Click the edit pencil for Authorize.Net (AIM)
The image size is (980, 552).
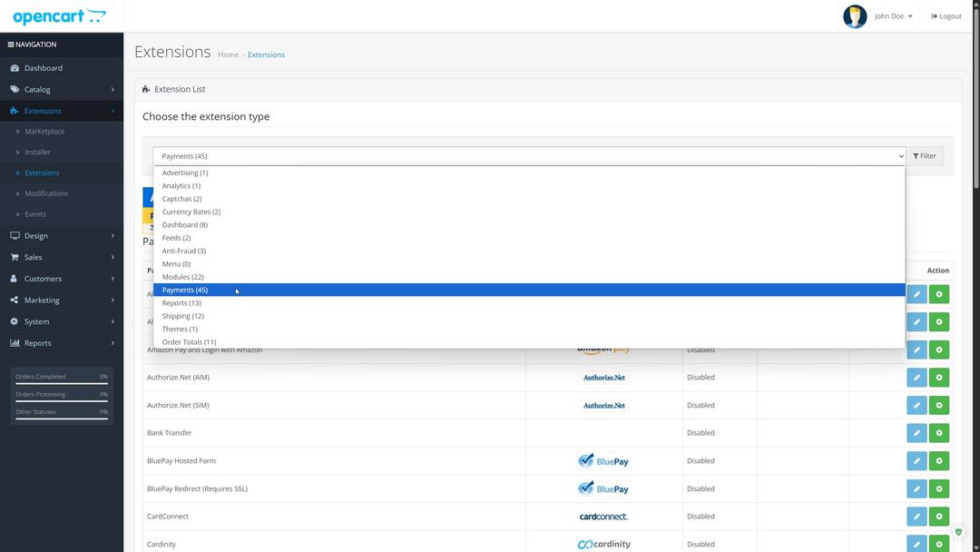click(x=916, y=378)
